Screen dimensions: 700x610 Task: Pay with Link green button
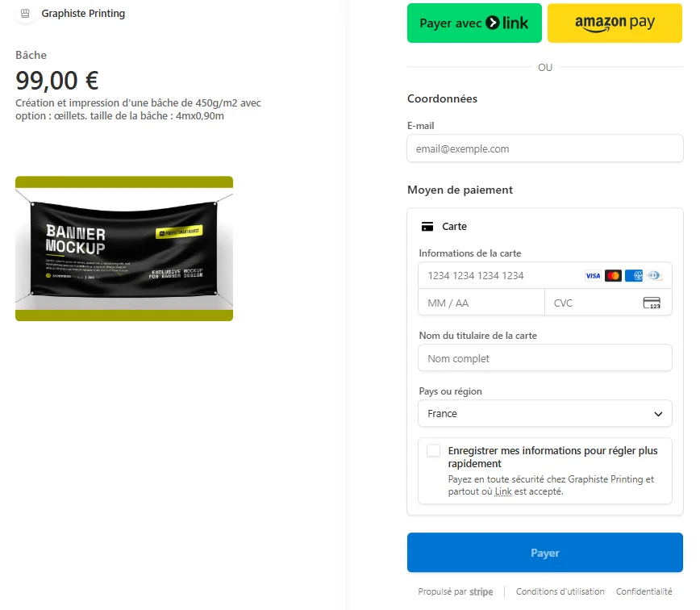click(x=474, y=23)
